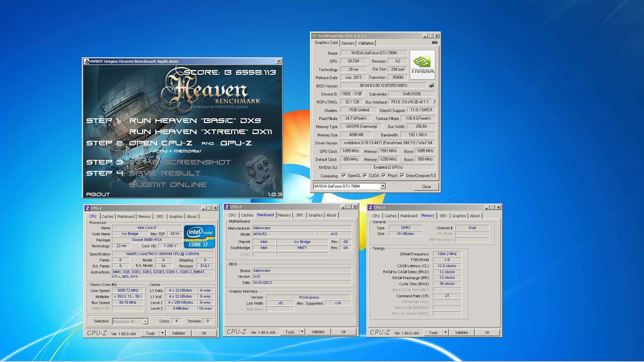The width and height of the screenshot is (644, 362).
Task: Click the CPU-Z Z icon in CPU window
Action: point(87,208)
